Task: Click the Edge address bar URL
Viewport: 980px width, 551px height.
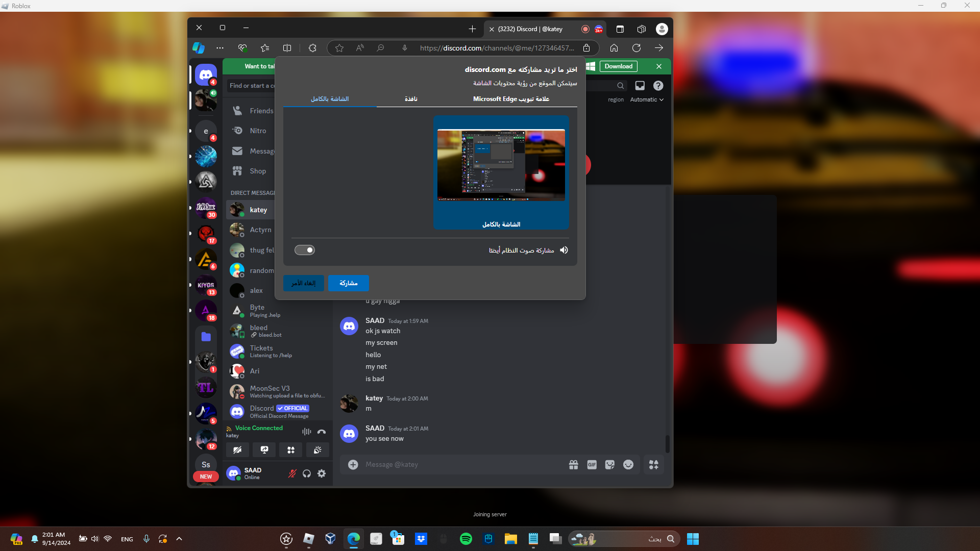Action: [497, 48]
